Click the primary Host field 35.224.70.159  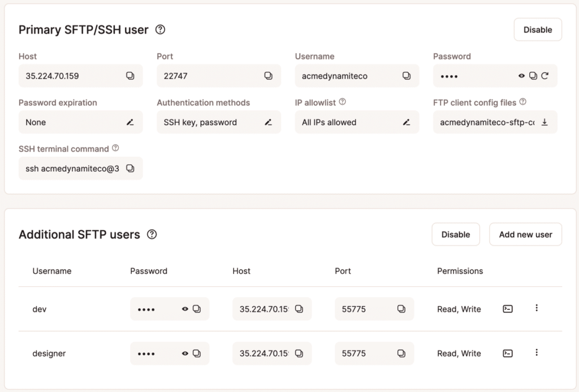(x=80, y=76)
